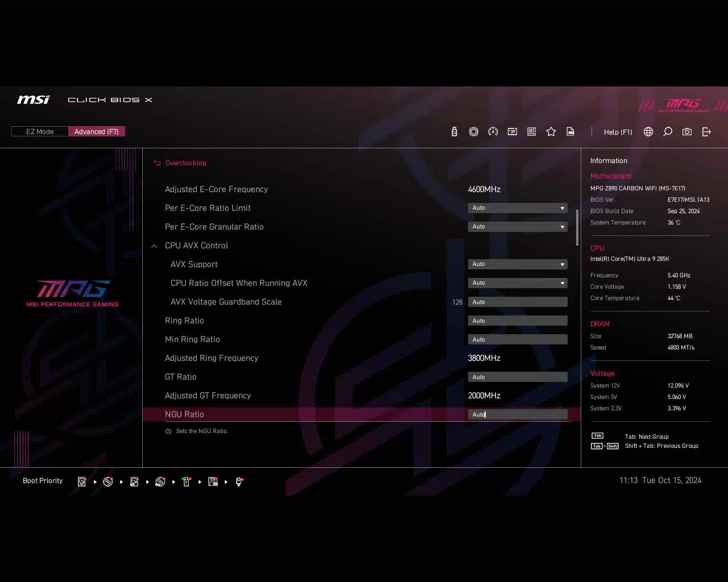
Task: Click the DRAM heading in Information panel
Action: pos(600,324)
